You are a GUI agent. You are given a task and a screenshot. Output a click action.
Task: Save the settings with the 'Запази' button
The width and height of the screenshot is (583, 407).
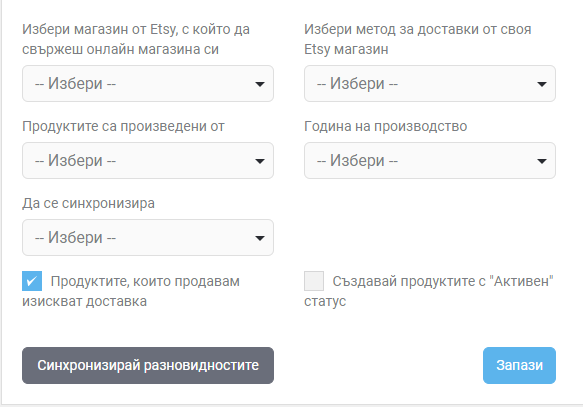click(519, 365)
